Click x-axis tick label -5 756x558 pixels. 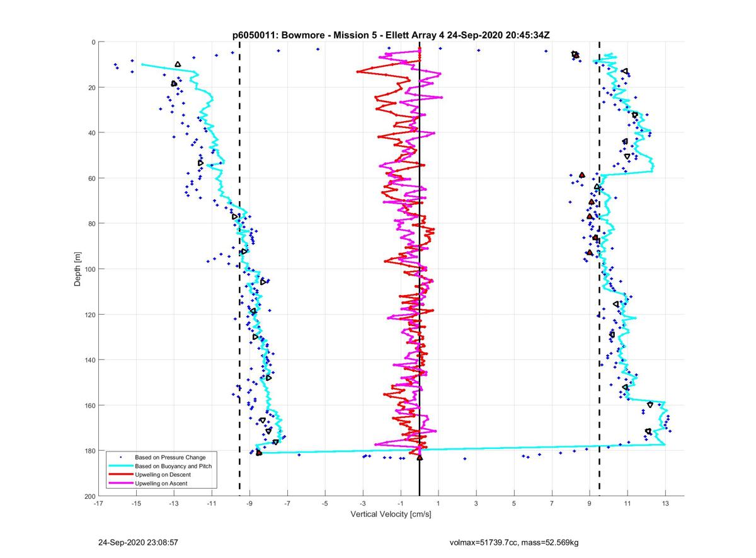pos(325,504)
